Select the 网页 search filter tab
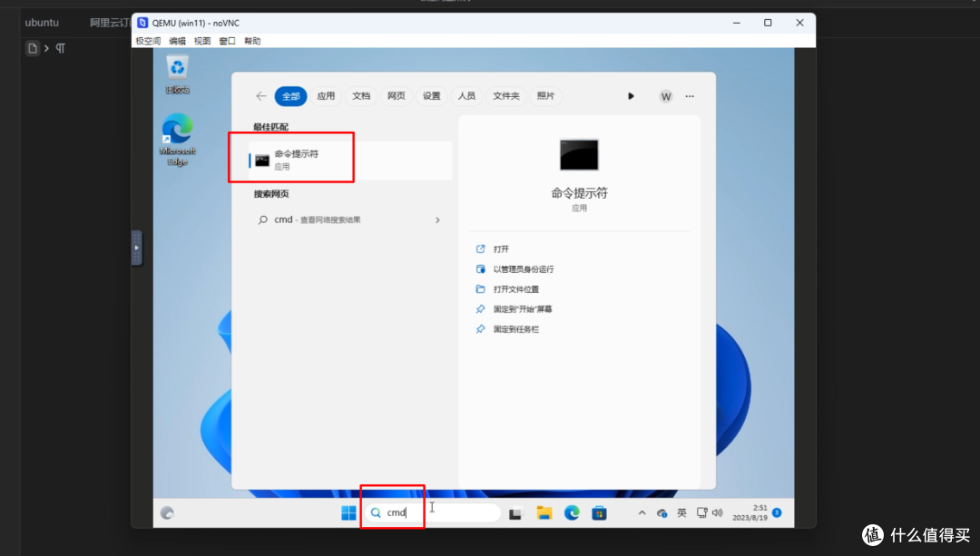The width and height of the screenshot is (980, 556). tap(397, 96)
